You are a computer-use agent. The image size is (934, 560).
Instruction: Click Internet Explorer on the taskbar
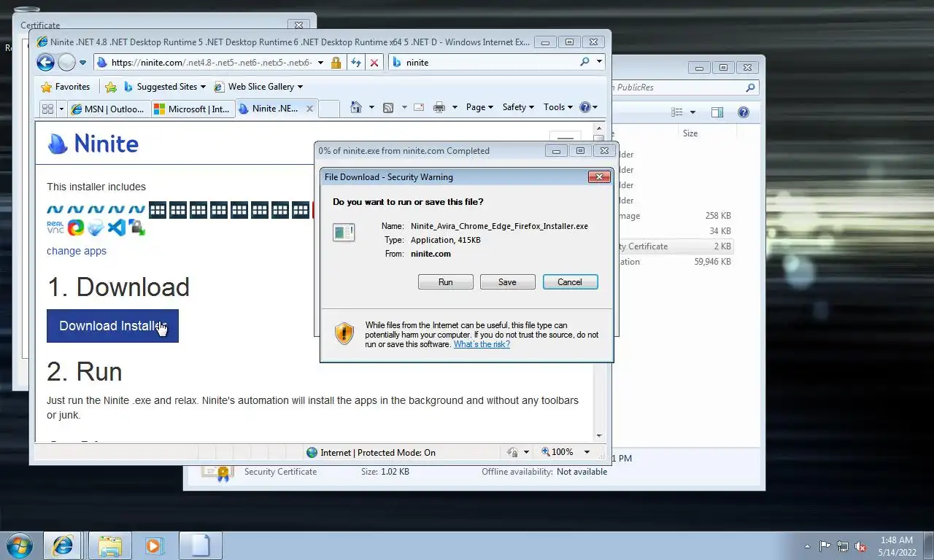pos(63,545)
